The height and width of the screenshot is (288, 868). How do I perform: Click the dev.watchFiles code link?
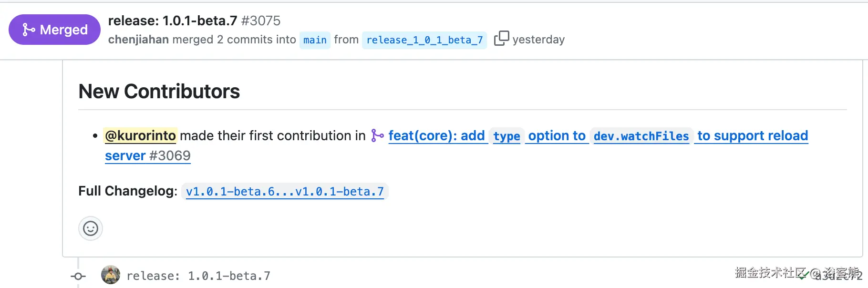click(641, 136)
